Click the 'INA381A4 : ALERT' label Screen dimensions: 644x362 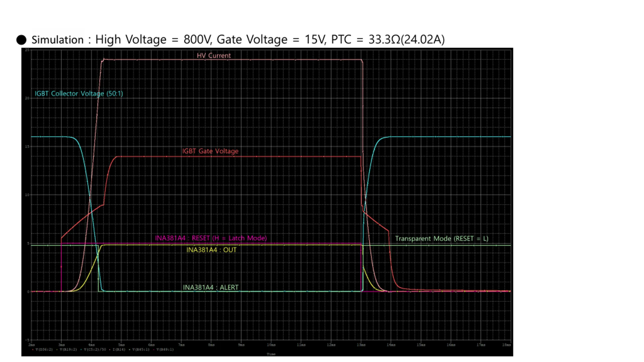211,287
